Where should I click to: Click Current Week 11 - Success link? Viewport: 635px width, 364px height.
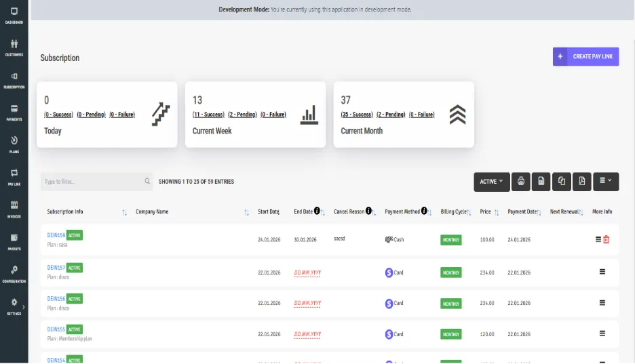click(x=208, y=115)
